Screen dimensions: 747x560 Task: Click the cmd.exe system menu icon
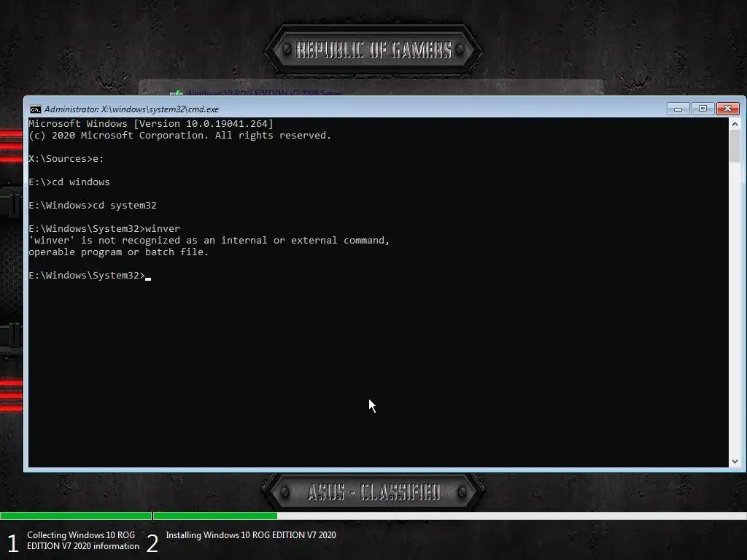click(x=35, y=109)
